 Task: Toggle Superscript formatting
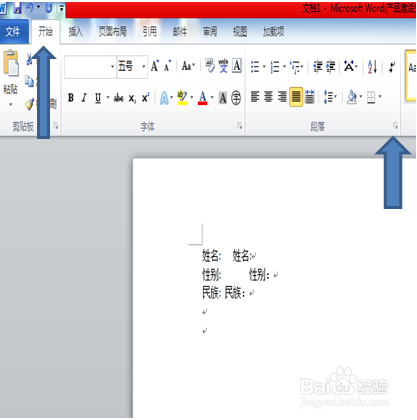click(x=145, y=98)
